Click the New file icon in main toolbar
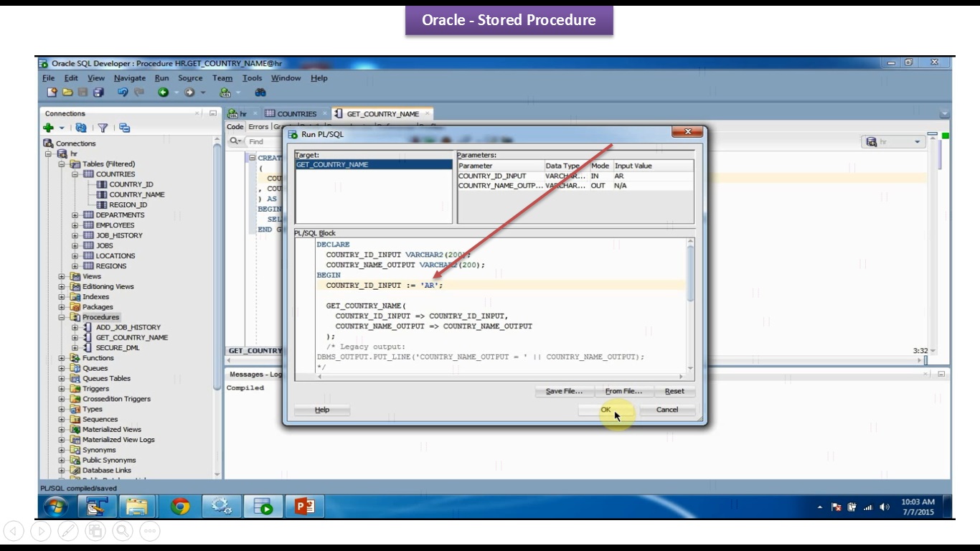980x551 pixels. (x=52, y=92)
